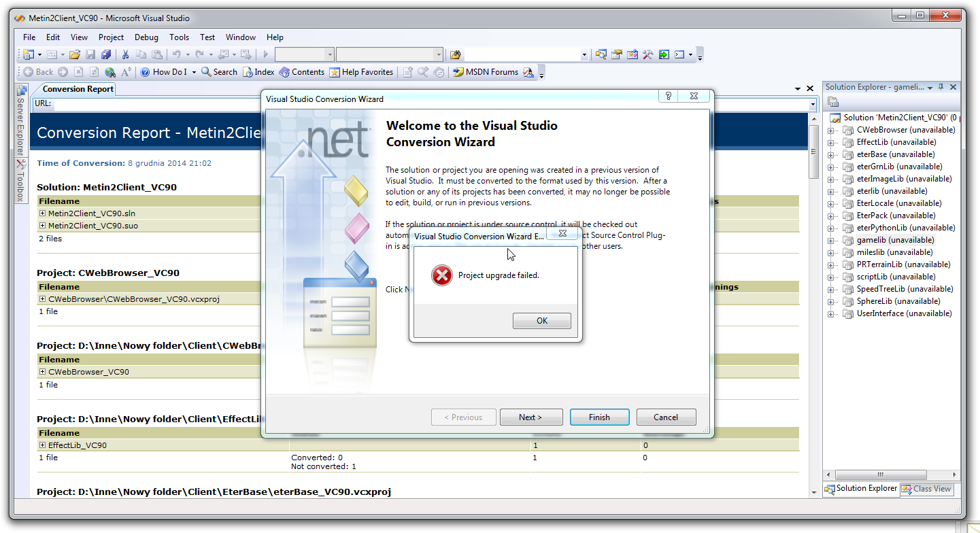Open the Properties Window toolbar icon
980x533 pixels.
[x=617, y=54]
